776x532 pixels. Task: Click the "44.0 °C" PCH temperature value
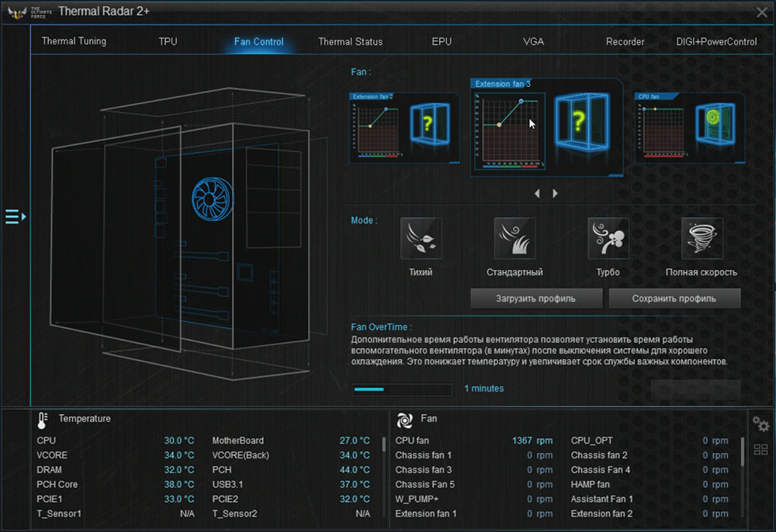[x=355, y=470]
